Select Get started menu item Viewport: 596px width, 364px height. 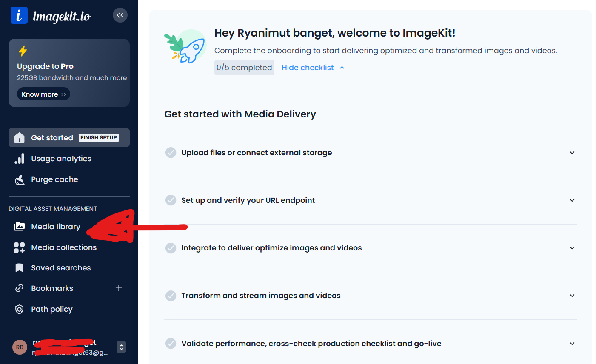click(x=52, y=138)
